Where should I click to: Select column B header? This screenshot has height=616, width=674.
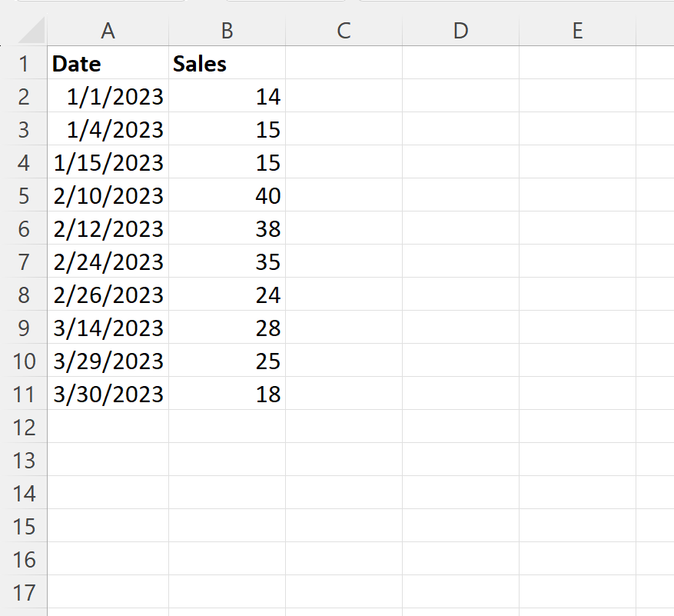pyautogui.click(x=227, y=31)
